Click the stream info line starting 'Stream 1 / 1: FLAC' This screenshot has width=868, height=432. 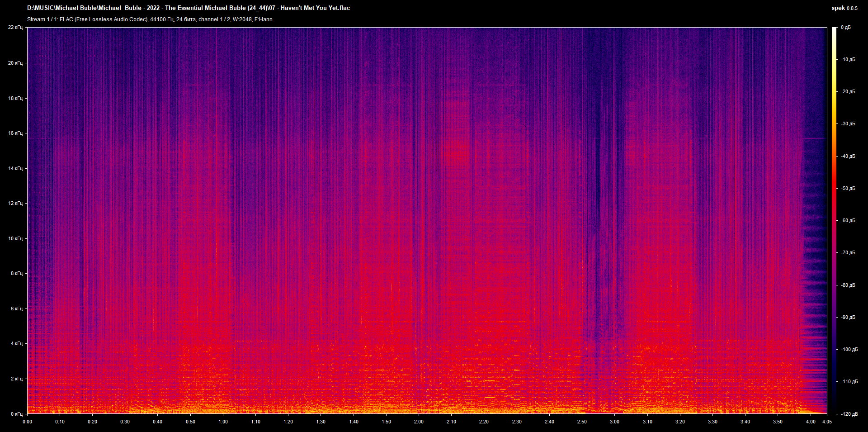(x=150, y=19)
